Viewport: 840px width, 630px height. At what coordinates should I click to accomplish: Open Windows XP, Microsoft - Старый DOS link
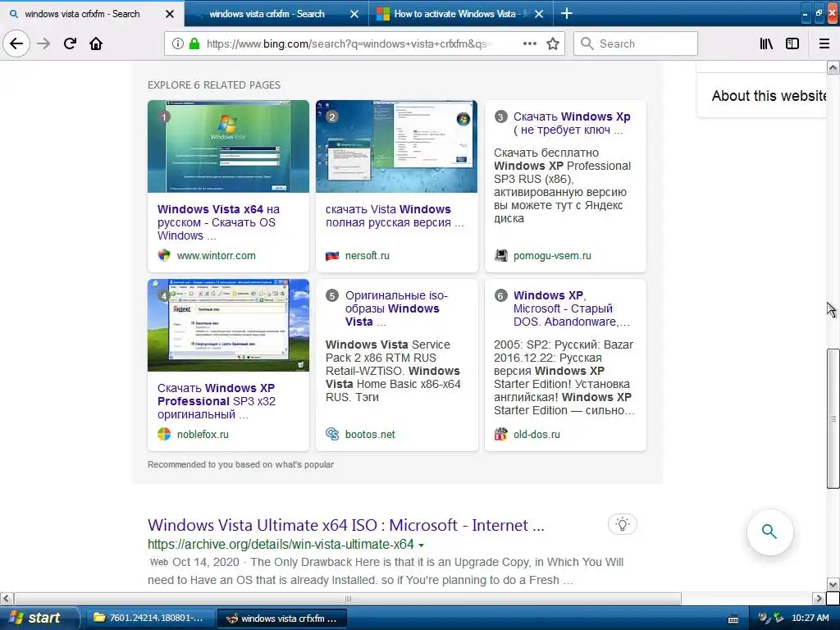(x=572, y=308)
